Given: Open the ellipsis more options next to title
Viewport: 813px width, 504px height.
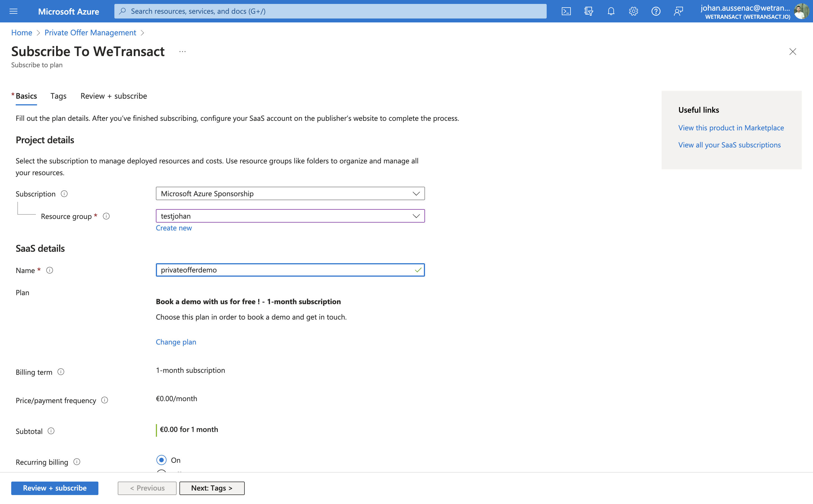Looking at the screenshot, I should tap(182, 52).
